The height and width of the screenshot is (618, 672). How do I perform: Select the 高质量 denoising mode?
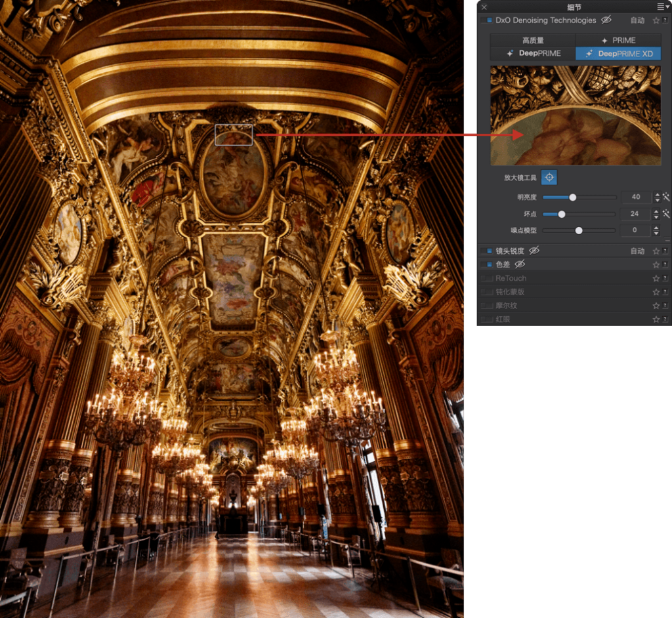533,40
